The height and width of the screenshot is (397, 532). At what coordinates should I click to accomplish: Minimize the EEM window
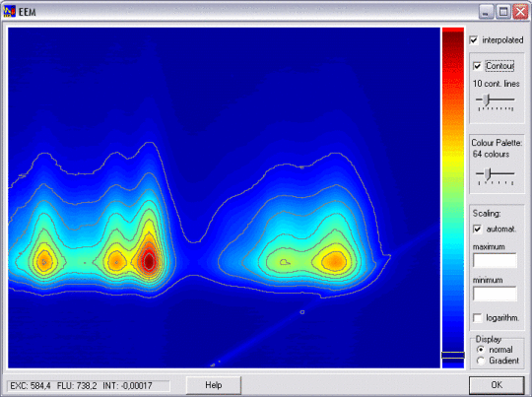click(486, 12)
